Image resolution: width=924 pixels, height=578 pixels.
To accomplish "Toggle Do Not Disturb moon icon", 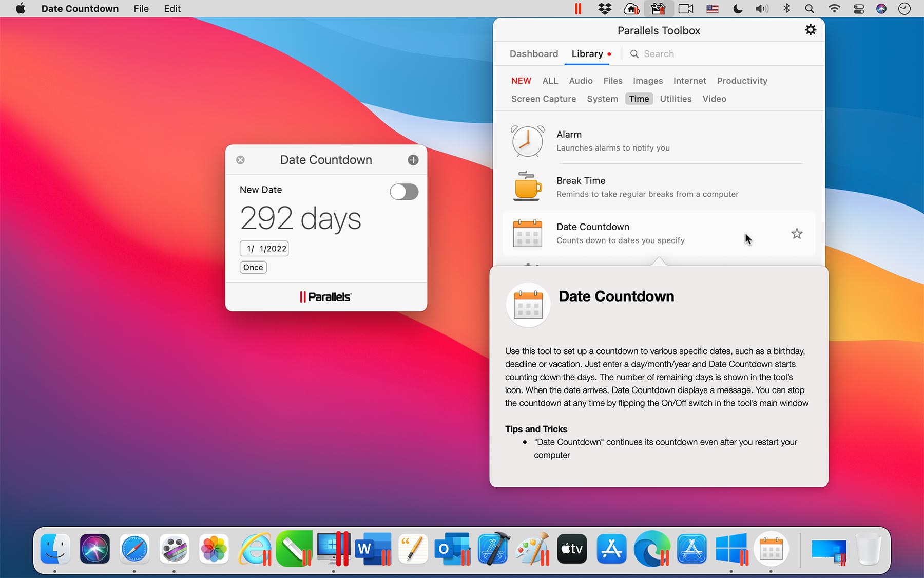I will tap(737, 8).
